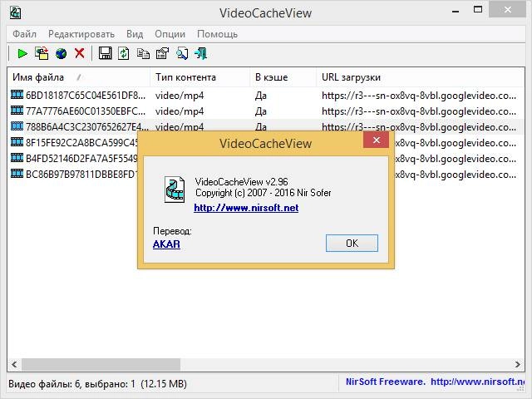This screenshot has width=532, height=399.
Task: Click the horizontal scrollbar thumb
Action: (x=101, y=365)
